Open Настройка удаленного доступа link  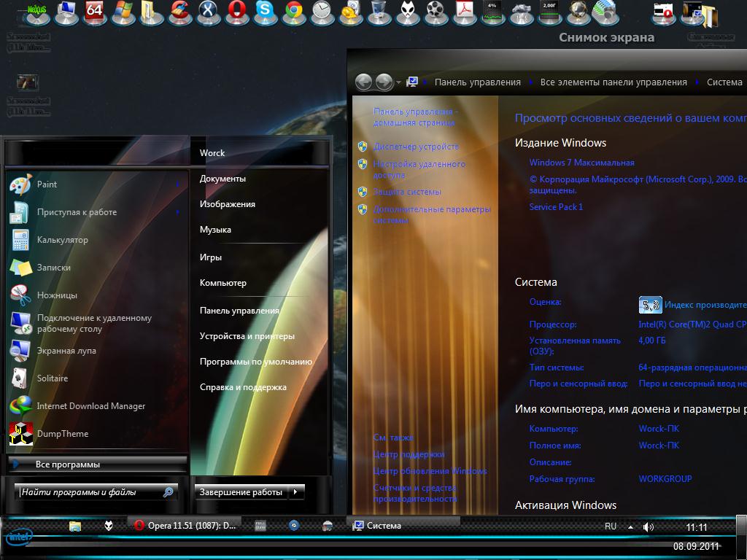[x=419, y=169]
